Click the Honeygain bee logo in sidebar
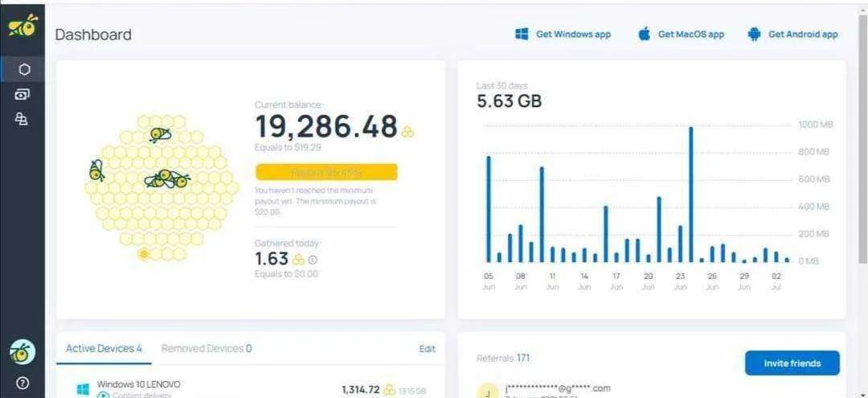Viewport: 868px width, 398px height. tap(23, 26)
